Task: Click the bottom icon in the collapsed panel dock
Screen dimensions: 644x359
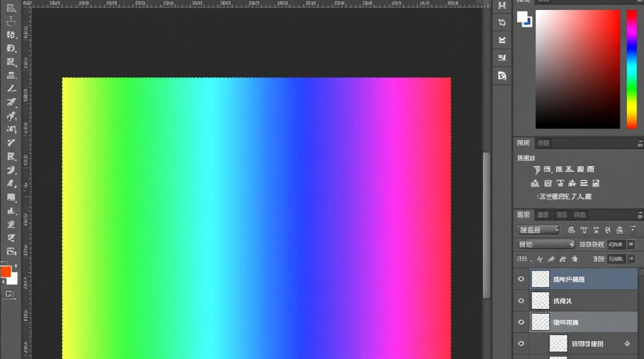Action: click(502, 76)
